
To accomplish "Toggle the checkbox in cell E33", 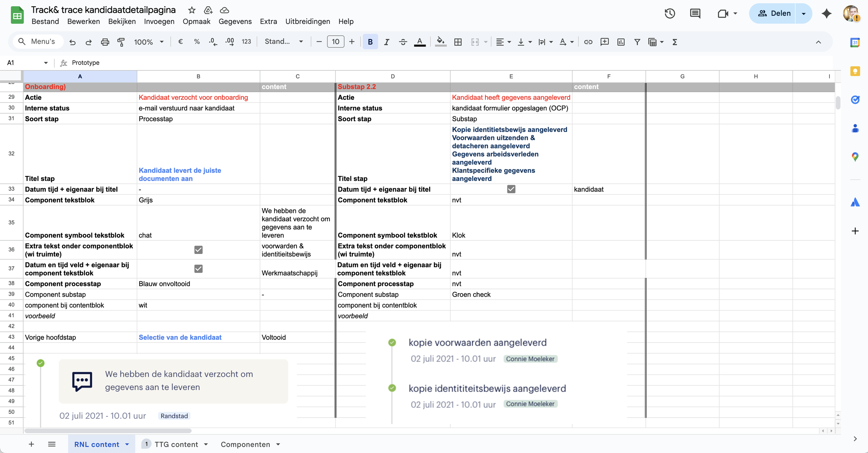I will (511, 189).
